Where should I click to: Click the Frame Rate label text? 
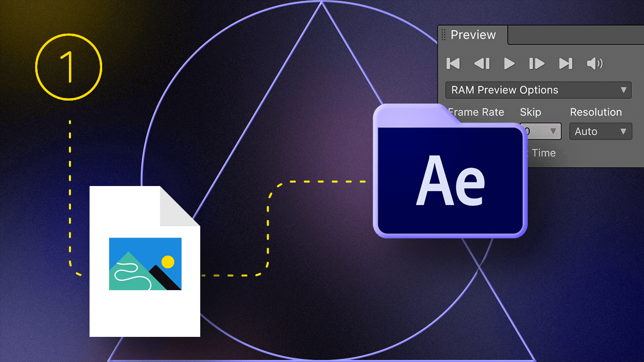[x=476, y=112]
